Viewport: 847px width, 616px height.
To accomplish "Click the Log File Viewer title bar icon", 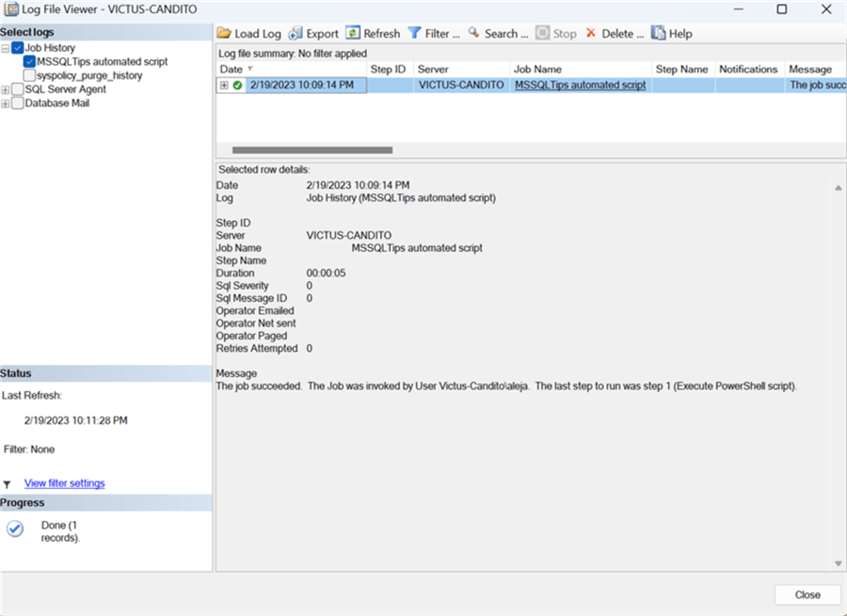I will (x=10, y=9).
